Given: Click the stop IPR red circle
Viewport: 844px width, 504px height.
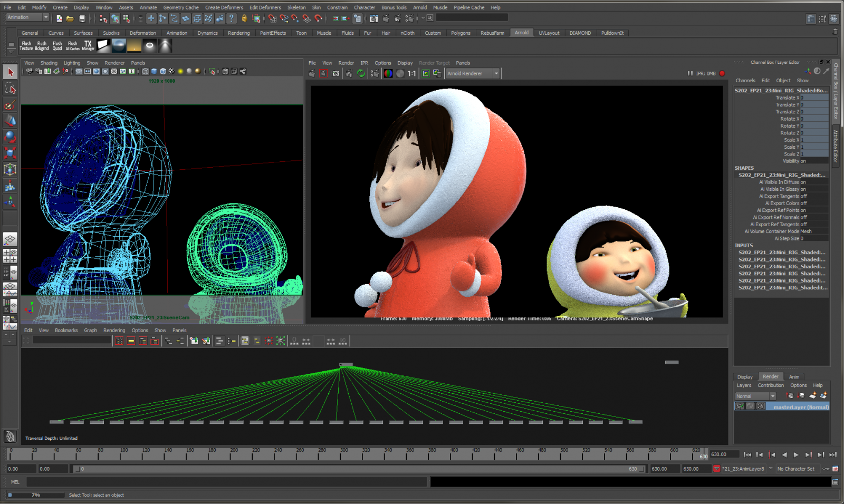Looking at the screenshot, I should pos(722,73).
